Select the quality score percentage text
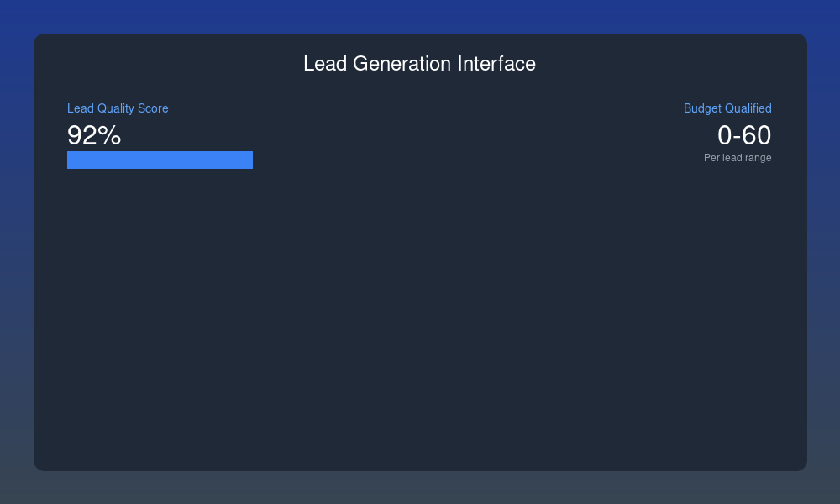Image resolution: width=840 pixels, height=504 pixels. [93, 135]
